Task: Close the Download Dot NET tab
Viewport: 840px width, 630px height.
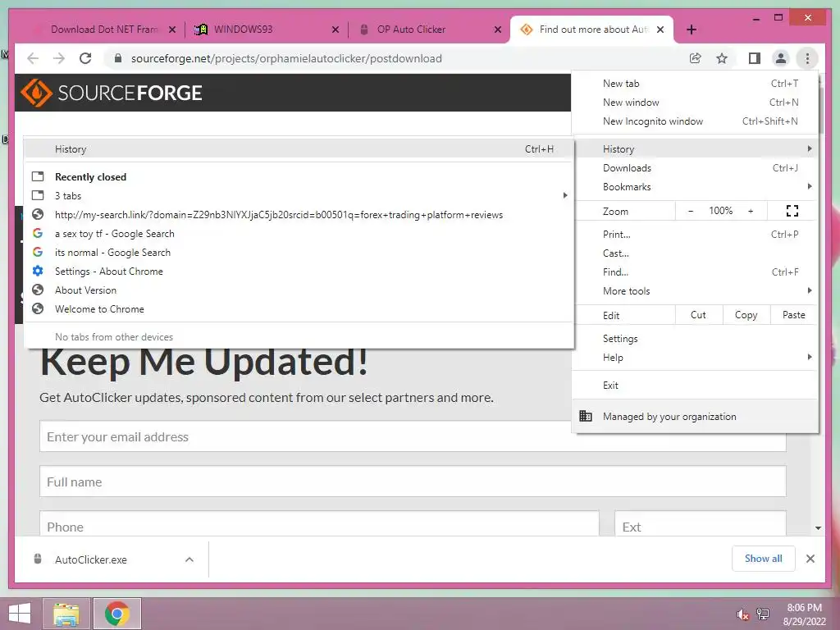Action: [x=172, y=30]
